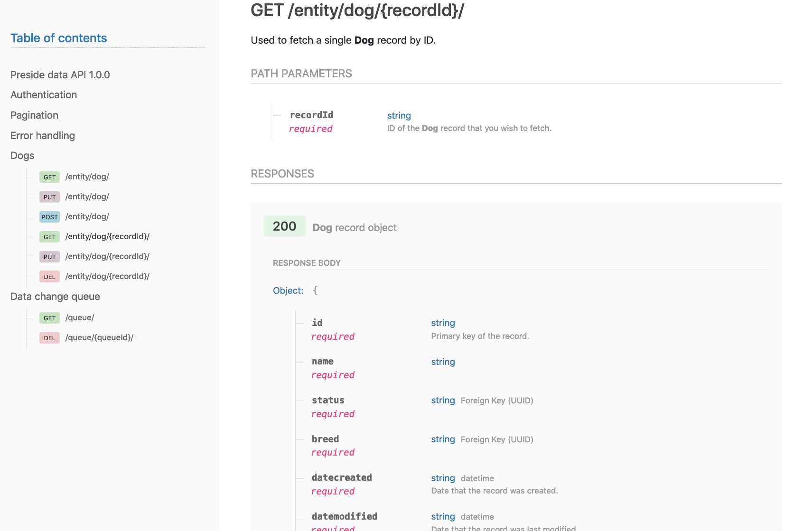Click the DEL badge for /queue/{queueId}/

(49, 338)
